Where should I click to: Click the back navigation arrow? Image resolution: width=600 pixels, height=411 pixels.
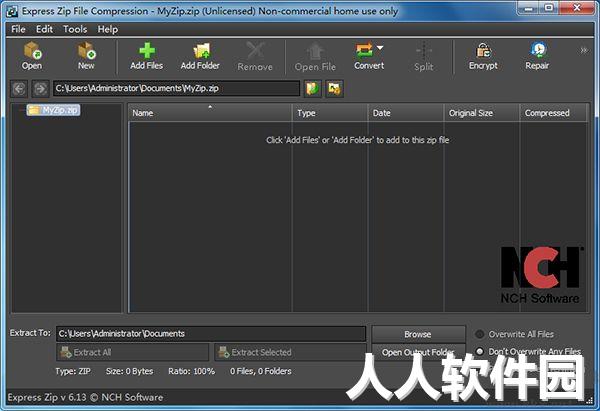(x=19, y=89)
